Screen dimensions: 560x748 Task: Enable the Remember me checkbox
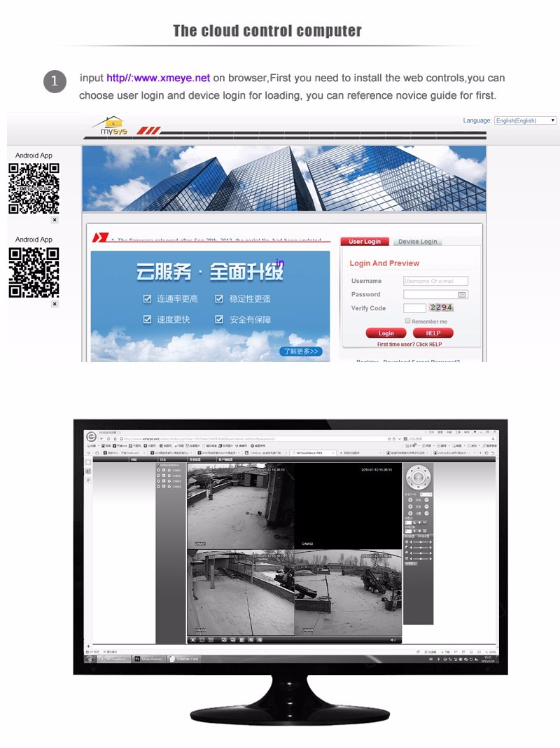click(407, 321)
